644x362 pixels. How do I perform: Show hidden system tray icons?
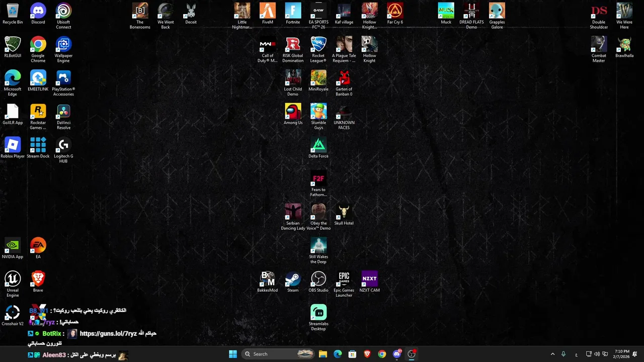552,354
